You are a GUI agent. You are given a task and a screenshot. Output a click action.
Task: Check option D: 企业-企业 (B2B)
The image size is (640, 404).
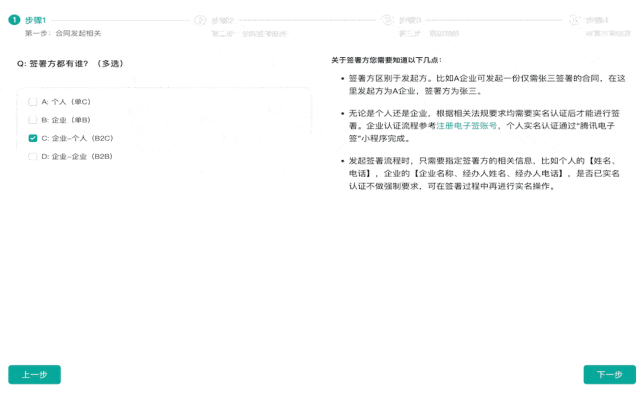tap(33, 156)
